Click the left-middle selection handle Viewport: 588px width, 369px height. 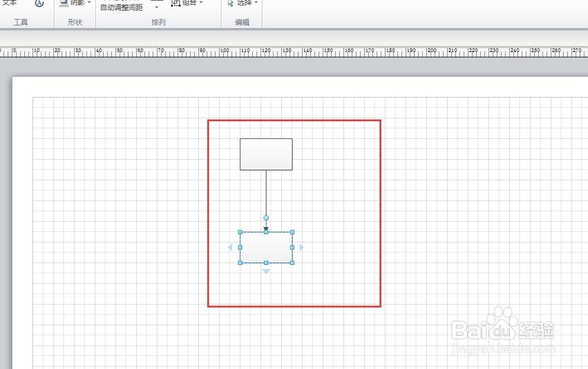point(240,247)
